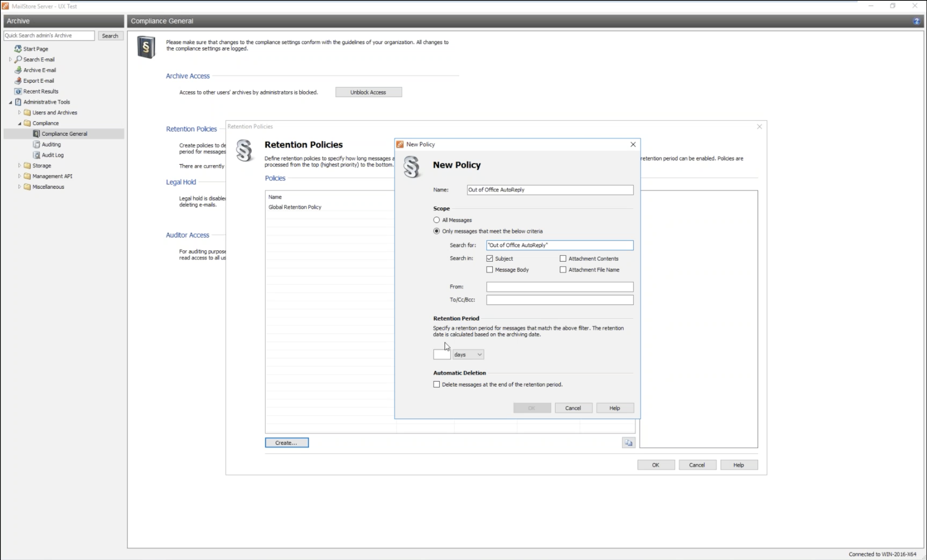
Task: Expand the Users and Archives node
Action: pos(20,112)
